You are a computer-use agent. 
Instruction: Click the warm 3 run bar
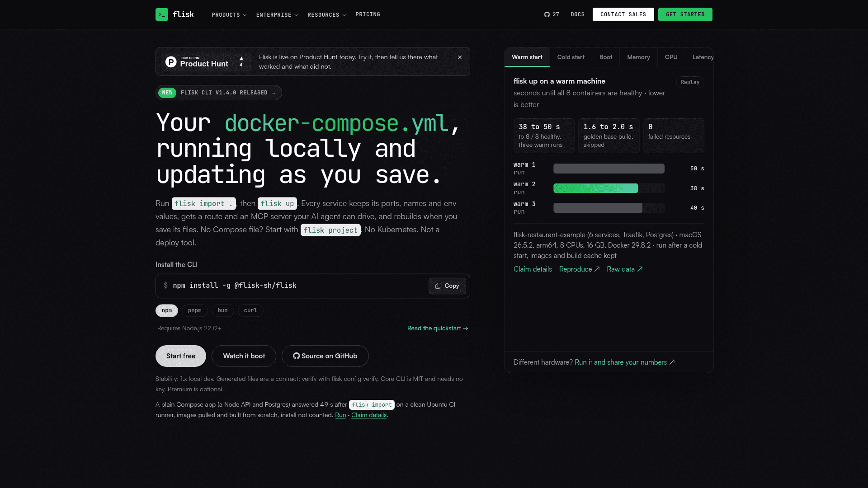tap(598, 208)
